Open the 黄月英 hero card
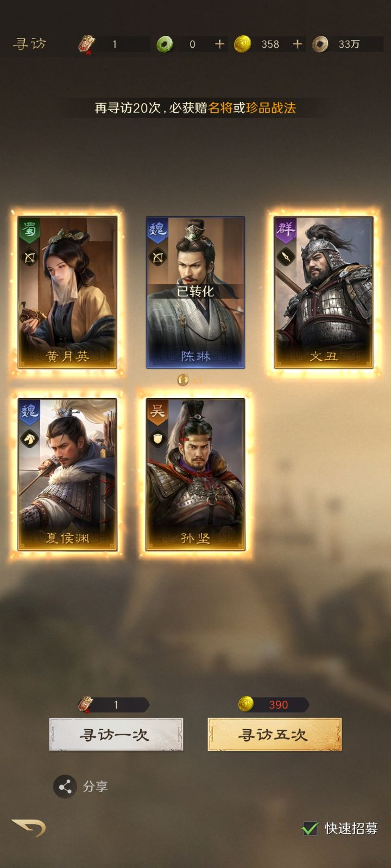Viewport: 391px width, 868px height. 67,292
